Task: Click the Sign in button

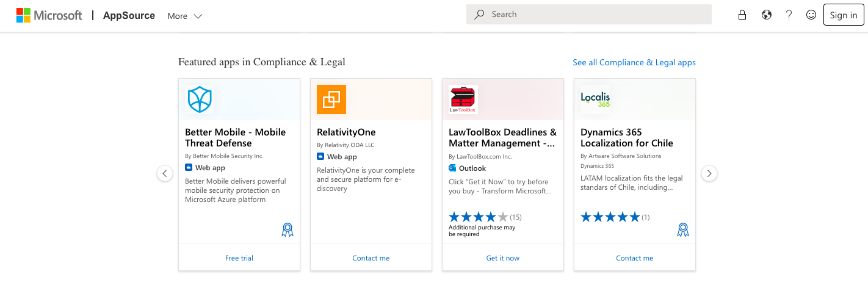Action: [844, 15]
